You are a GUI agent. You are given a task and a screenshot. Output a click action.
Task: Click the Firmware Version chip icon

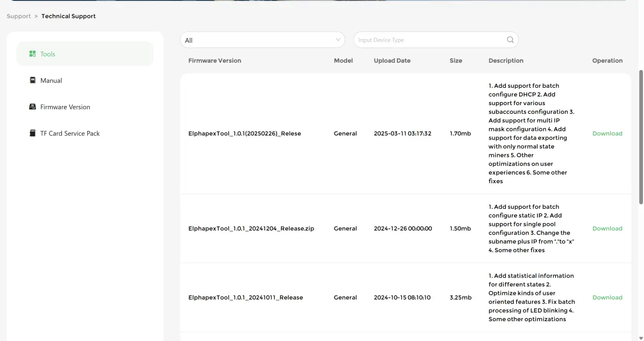click(x=32, y=107)
